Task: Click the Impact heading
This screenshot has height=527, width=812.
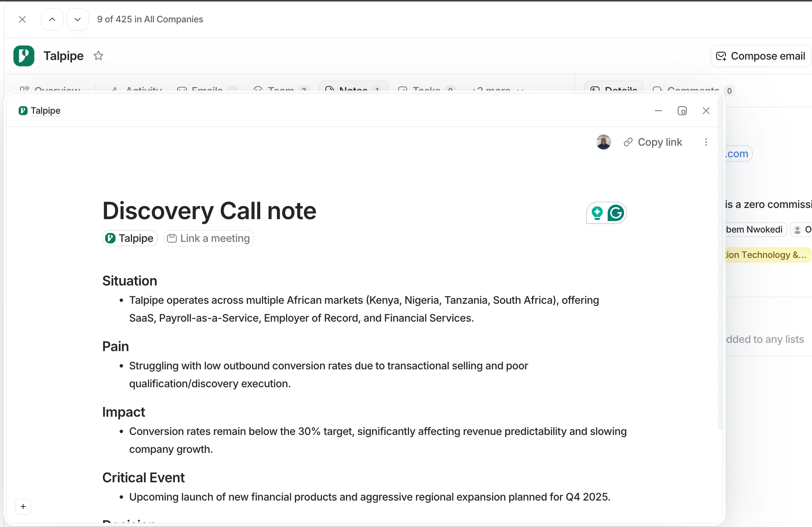Action: click(x=124, y=412)
